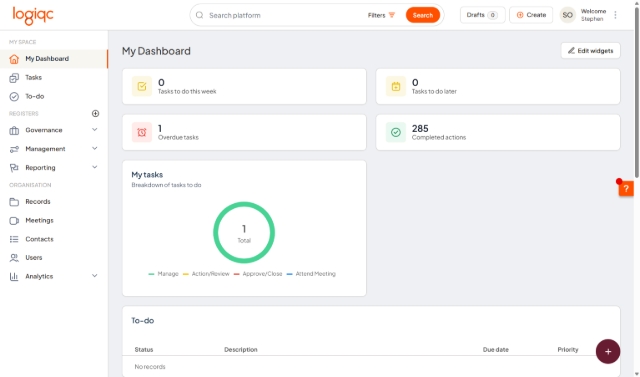Viewport: 640px width, 377px height.
Task: Sort To-do table by Priority header
Action: coord(568,350)
